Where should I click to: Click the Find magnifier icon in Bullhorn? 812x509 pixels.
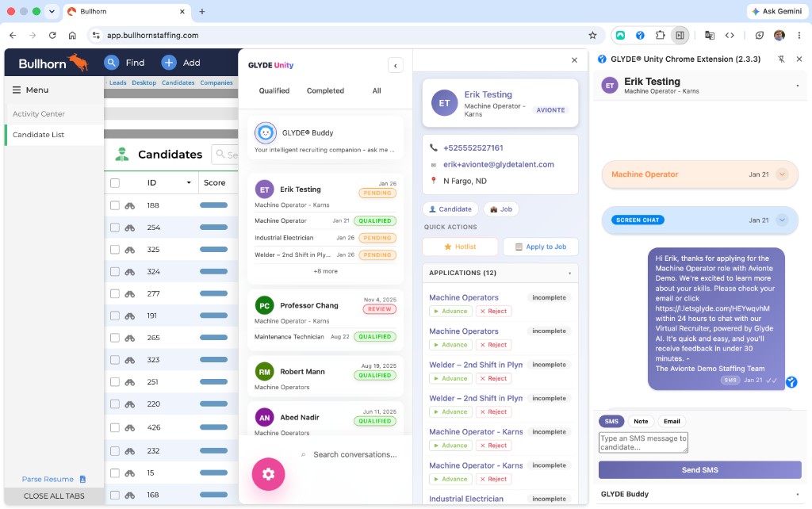tap(111, 63)
